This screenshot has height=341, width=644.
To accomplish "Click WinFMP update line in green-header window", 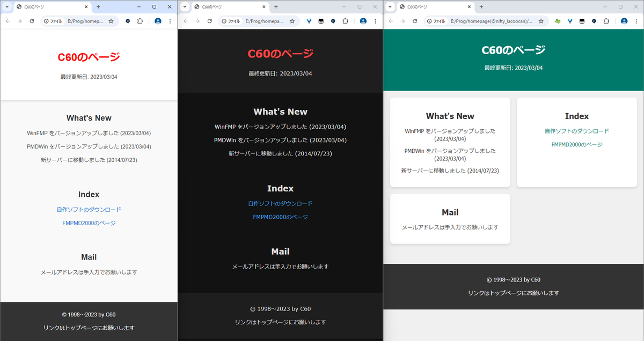I will [450, 135].
